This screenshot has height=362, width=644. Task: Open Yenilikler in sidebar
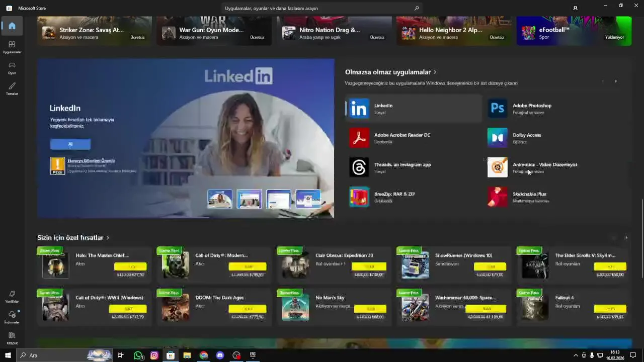click(x=12, y=297)
